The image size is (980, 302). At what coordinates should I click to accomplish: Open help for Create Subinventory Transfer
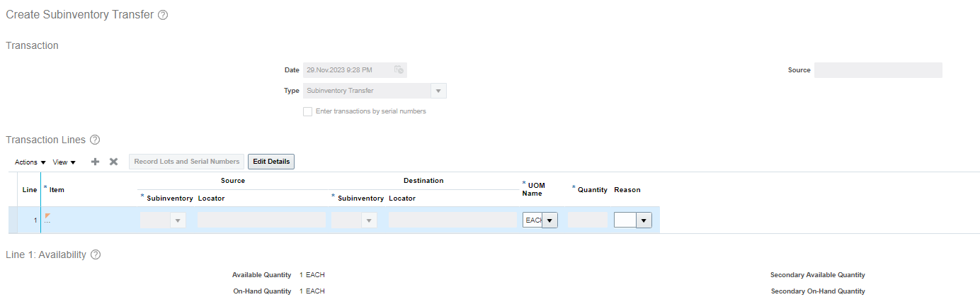(163, 15)
